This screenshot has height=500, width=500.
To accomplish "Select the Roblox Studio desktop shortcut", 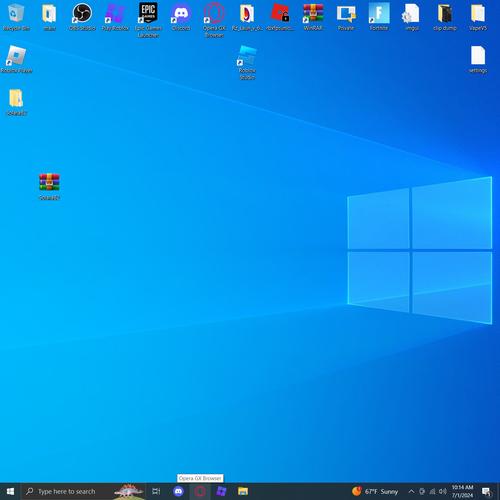I will 247,62.
